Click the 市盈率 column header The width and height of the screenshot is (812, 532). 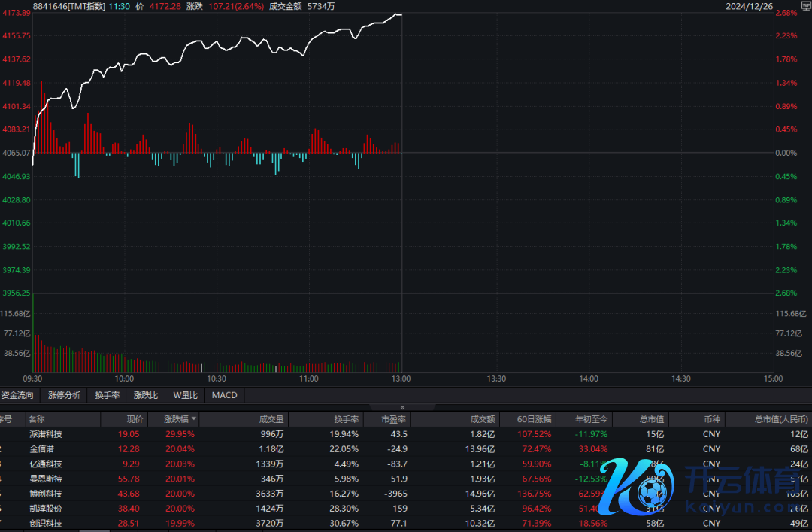(392, 419)
